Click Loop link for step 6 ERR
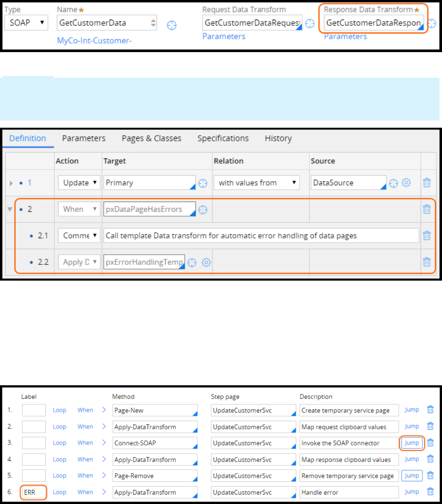This screenshot has height=504, width=442. tap(59, 492)
